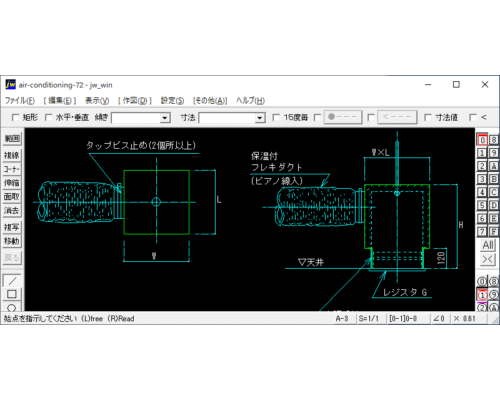Screen dimensions: 500x400
Task: Select the 複線 (double line) tool
Action: point(12,155)
